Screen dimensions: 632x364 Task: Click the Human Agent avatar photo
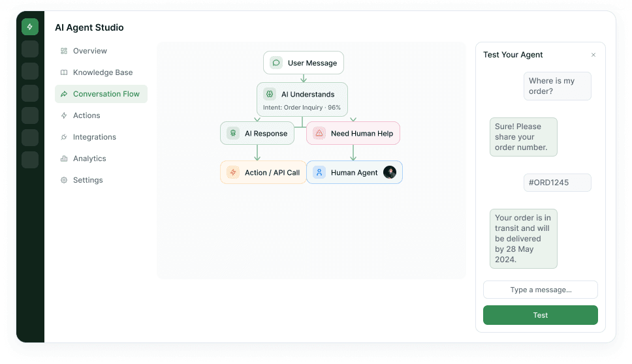tap(390, 172)
